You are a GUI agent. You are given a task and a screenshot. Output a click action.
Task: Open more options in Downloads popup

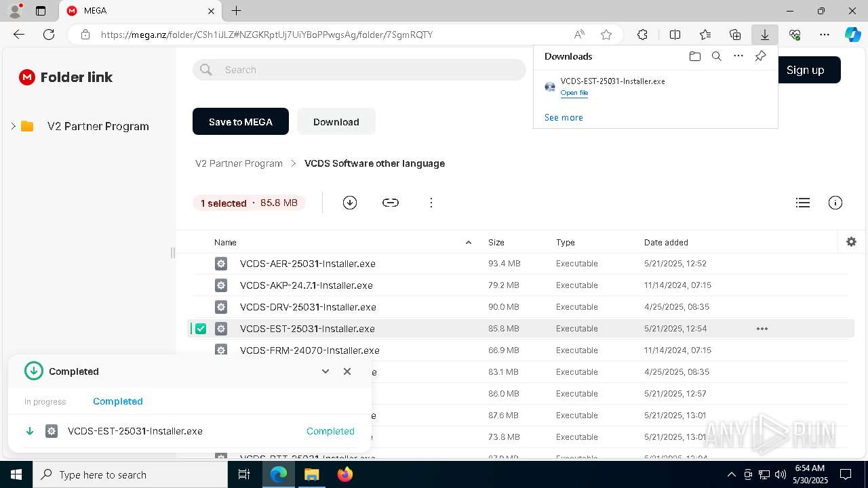(x=738, y=56)
